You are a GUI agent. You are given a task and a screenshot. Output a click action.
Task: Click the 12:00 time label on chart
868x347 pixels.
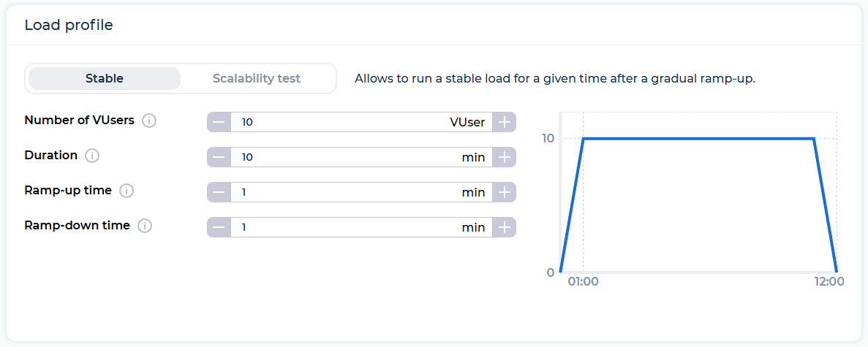click(x=829, y=282)
